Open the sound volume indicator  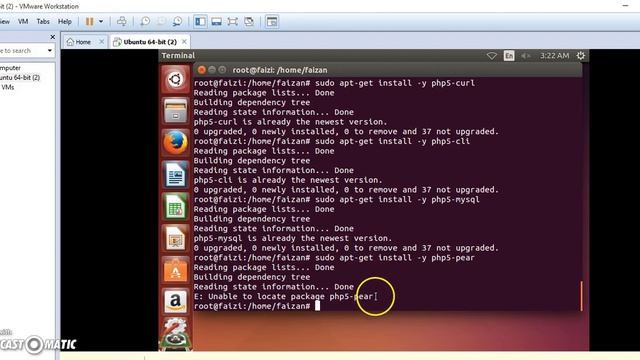coord(525,56)
